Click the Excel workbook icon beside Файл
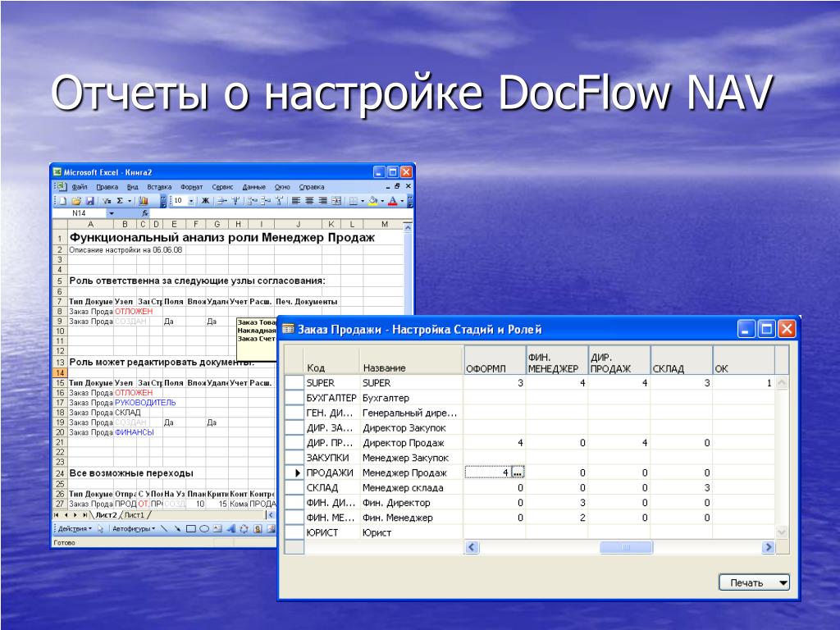 [x=62, y=186]
